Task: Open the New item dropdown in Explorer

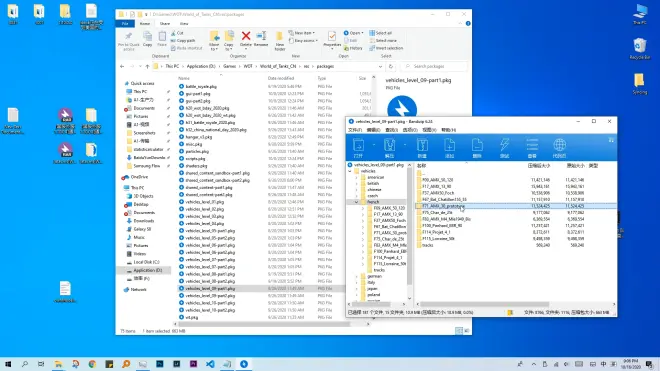Action: point(302,33)
